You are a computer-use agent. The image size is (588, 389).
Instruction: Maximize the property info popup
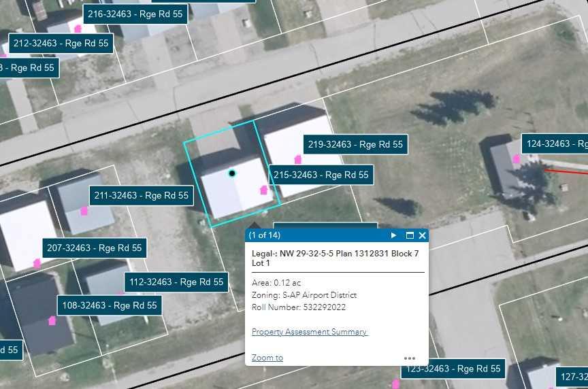click(x=410, y=235)
